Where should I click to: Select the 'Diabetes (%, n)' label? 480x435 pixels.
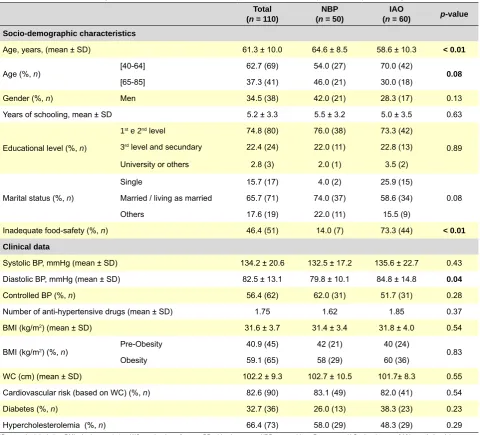[30, 409]
